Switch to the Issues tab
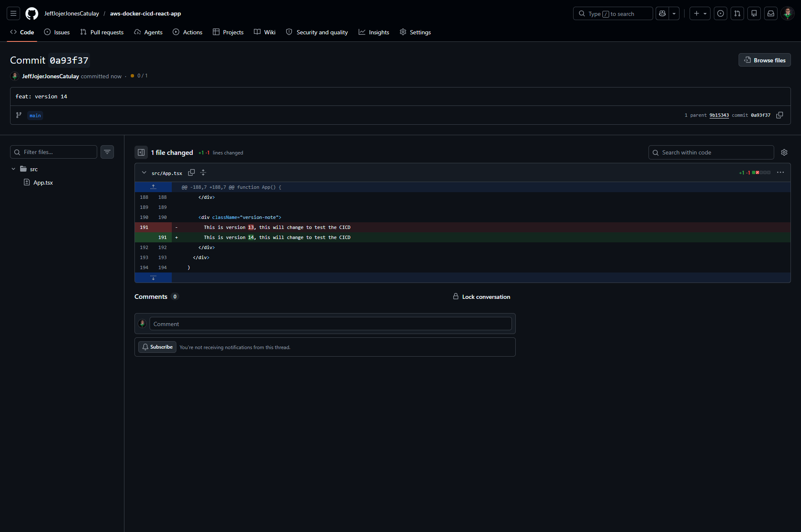This screenshot has width=801, height=532. point(57,32)
